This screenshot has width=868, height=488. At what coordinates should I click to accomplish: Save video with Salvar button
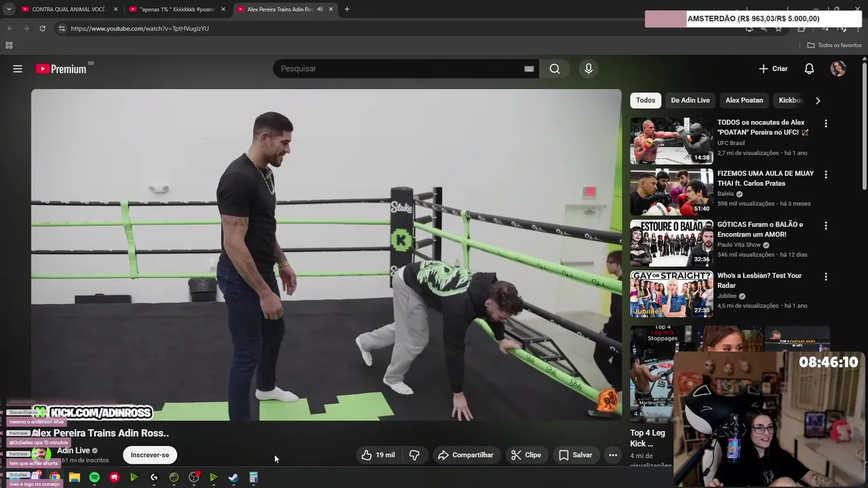coord(576,455)
